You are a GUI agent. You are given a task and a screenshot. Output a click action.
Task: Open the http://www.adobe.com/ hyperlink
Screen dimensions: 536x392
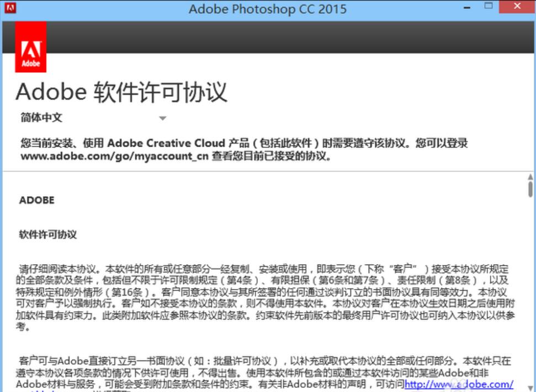click(x=459, y=384)
